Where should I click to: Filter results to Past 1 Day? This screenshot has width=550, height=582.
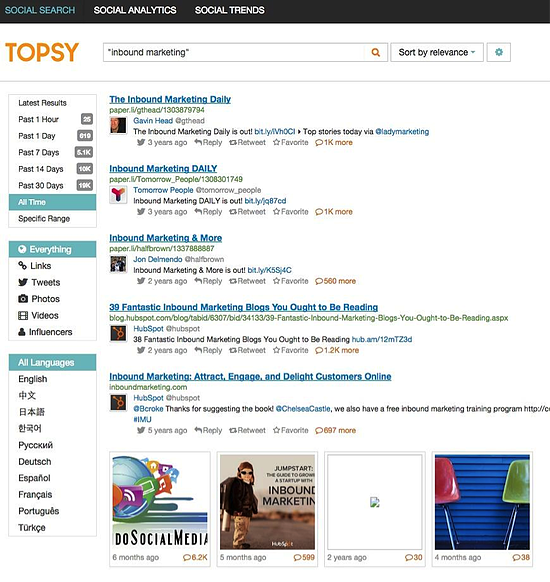[x=52, y=136]
